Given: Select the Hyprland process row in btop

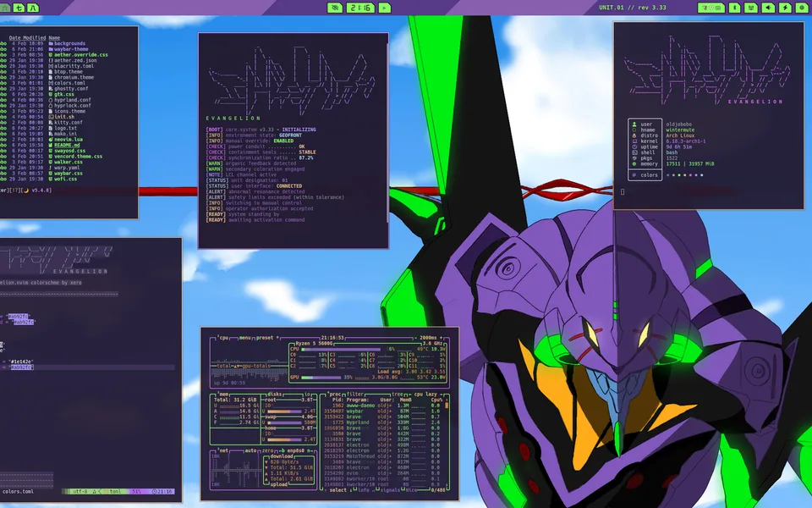Looking at the screenshot, I should (x=383, y=422).
